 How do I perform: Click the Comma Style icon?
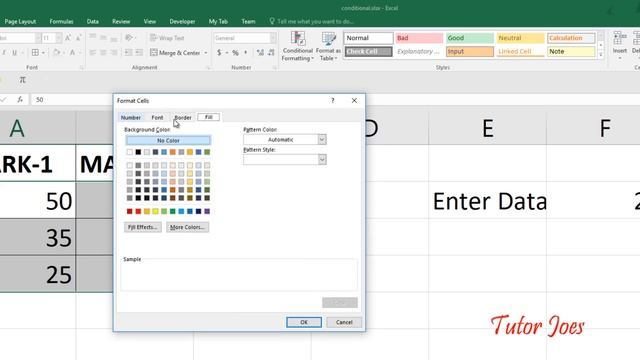(x=246, y=53)
